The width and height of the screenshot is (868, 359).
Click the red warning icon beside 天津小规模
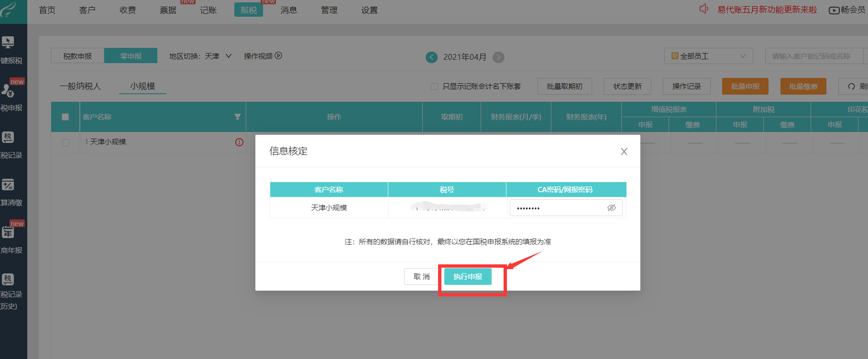pyautogui.click(x=239, y=142)
